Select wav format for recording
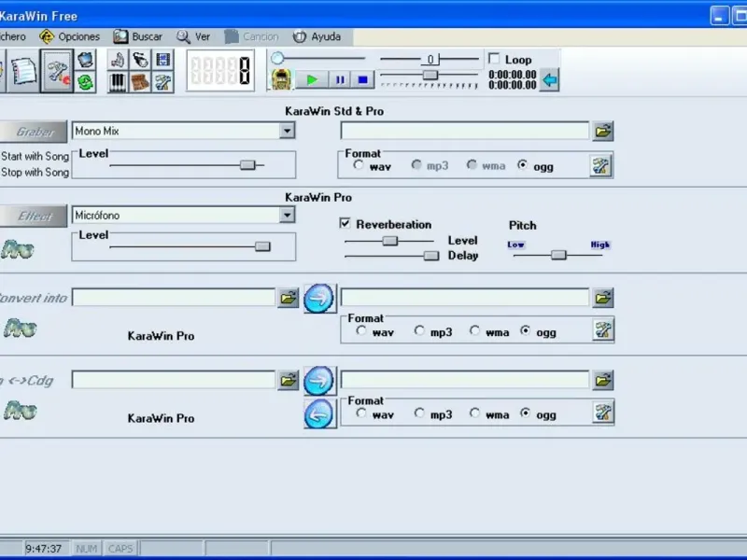Screen dimensions: 747x560 (359, 165)
